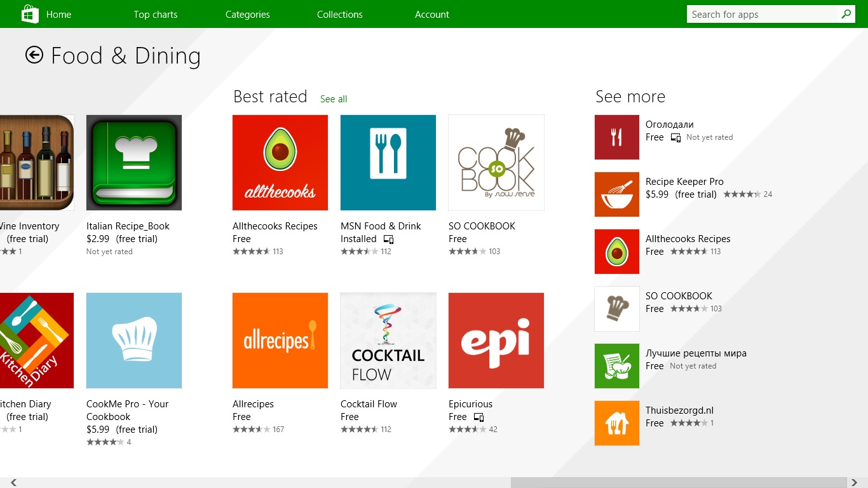Click the scrollbar left arrow

pos(13,483)
